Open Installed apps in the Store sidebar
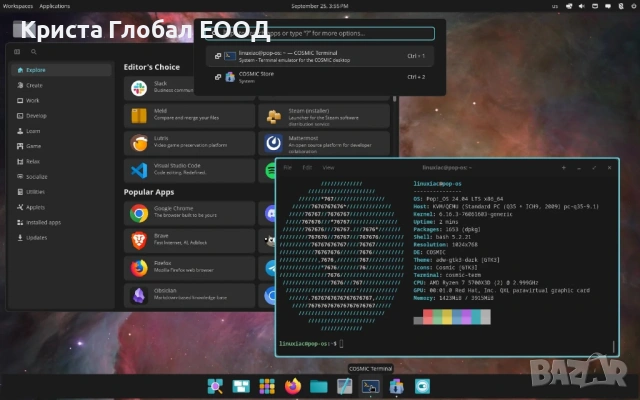This screenshot has height=400, width=640. [x=61, y=222]
